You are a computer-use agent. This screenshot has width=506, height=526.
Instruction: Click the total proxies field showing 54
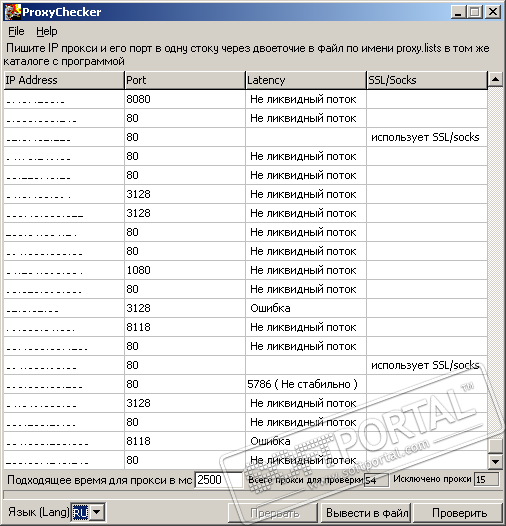click(376, 480)
